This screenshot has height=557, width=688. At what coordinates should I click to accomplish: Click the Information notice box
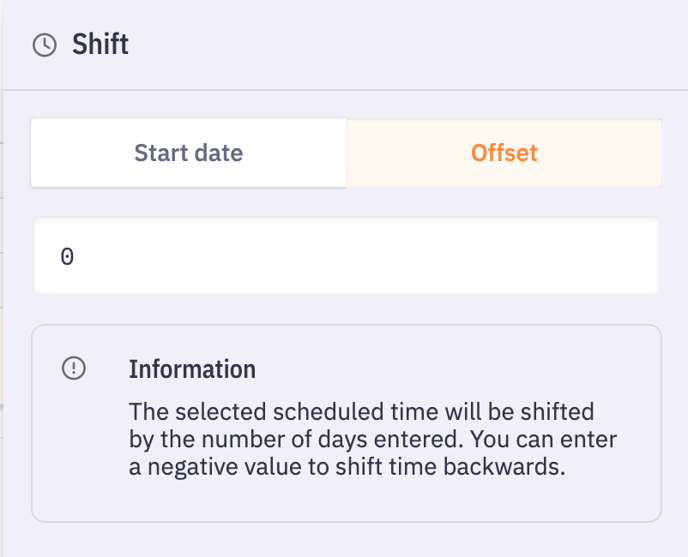[346, 490]
